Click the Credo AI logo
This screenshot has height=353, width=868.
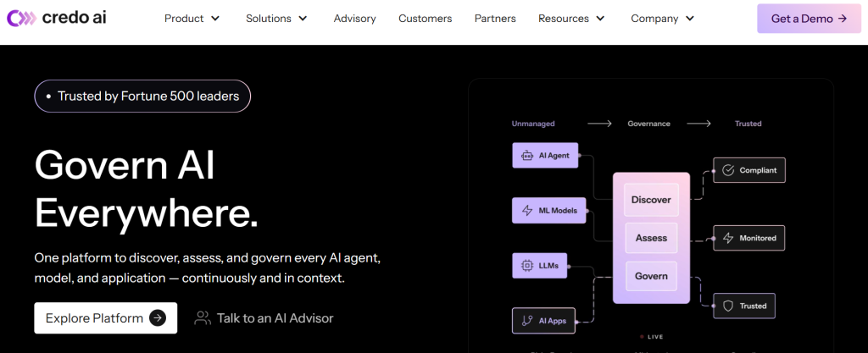(58, 18)
